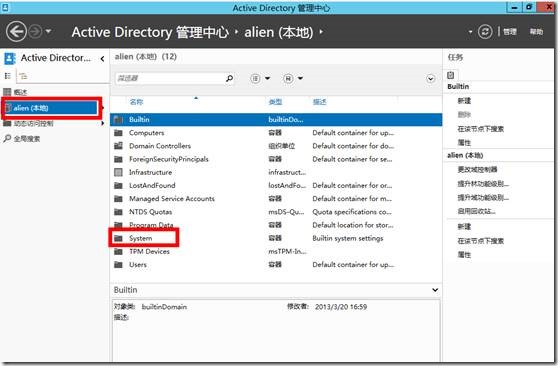Switch to list view in navigation pane

tap(7, 75)
